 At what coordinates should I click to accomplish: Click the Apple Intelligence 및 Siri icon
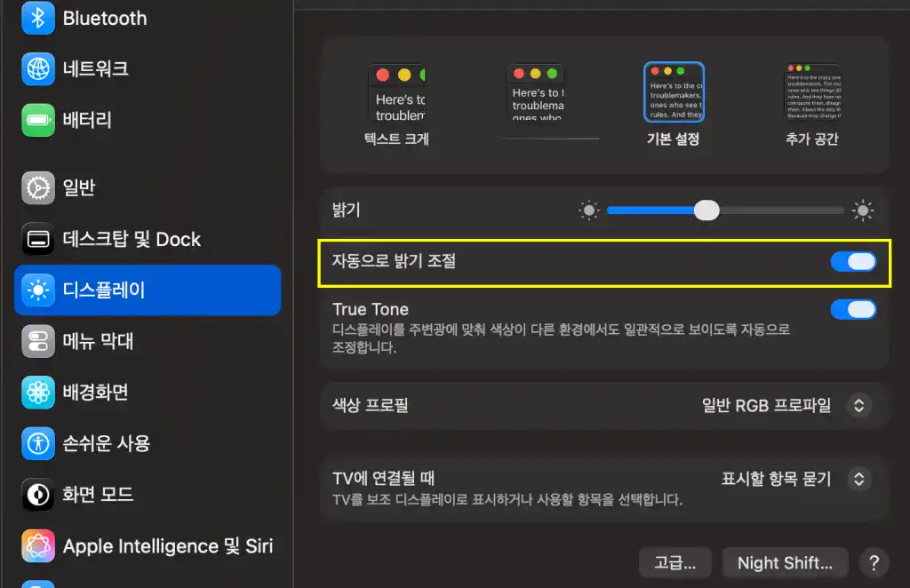[38, 545]
